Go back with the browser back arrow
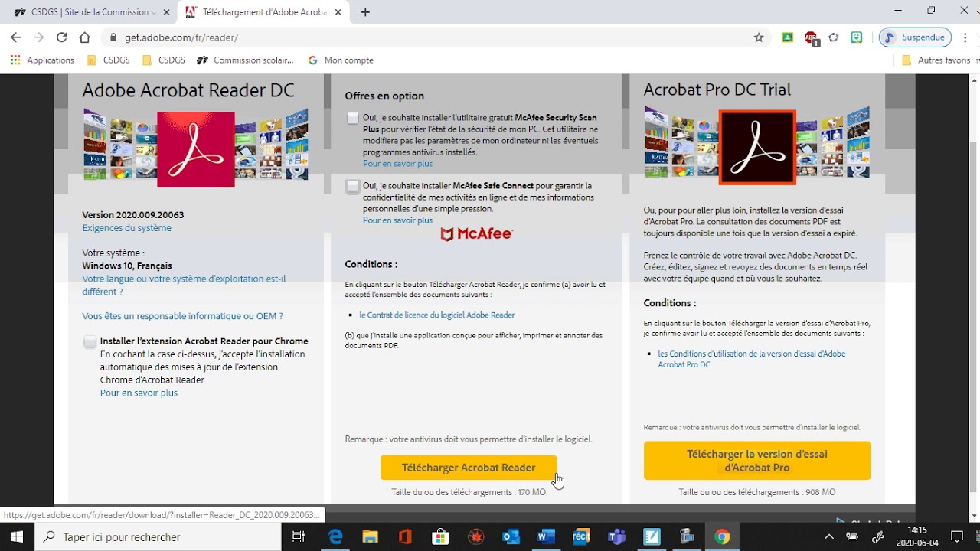Image resolution: width=980 pixels, height=551 pixels. [16, 37]
